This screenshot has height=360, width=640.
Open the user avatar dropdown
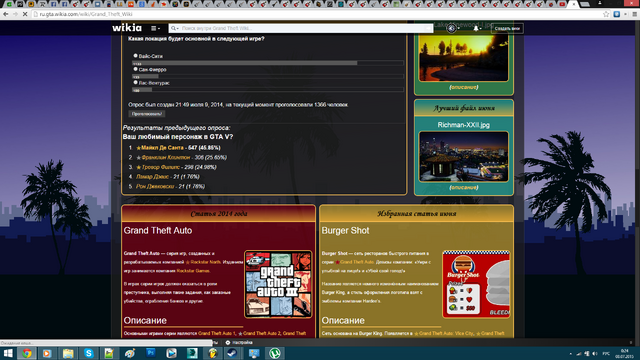tap(453, 28)
